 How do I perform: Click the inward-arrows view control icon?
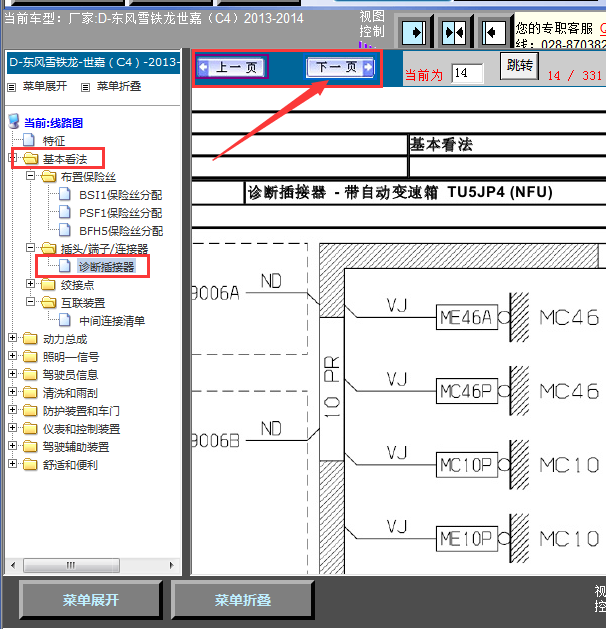click(454, 32)
